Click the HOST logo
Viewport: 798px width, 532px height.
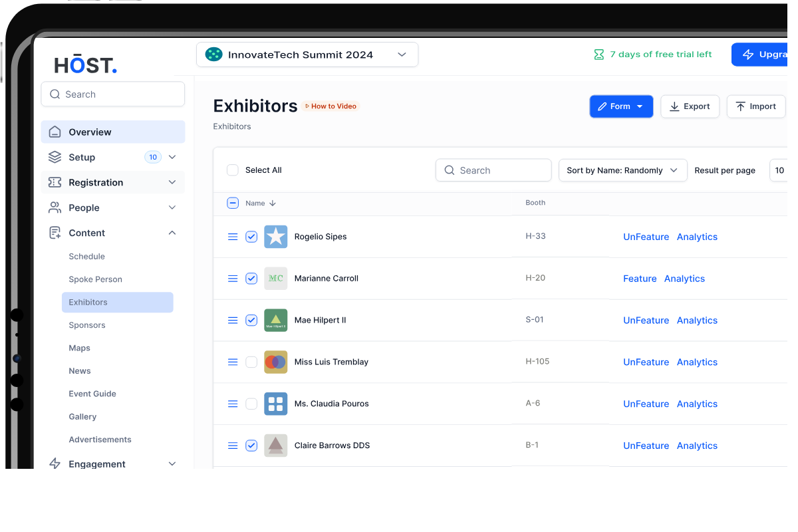85,65
